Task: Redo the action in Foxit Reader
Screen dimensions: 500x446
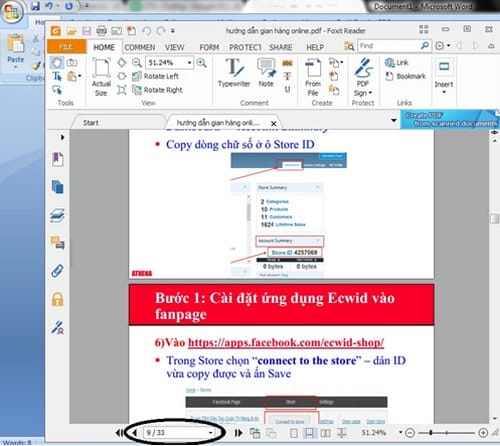Action: [161, 31]
